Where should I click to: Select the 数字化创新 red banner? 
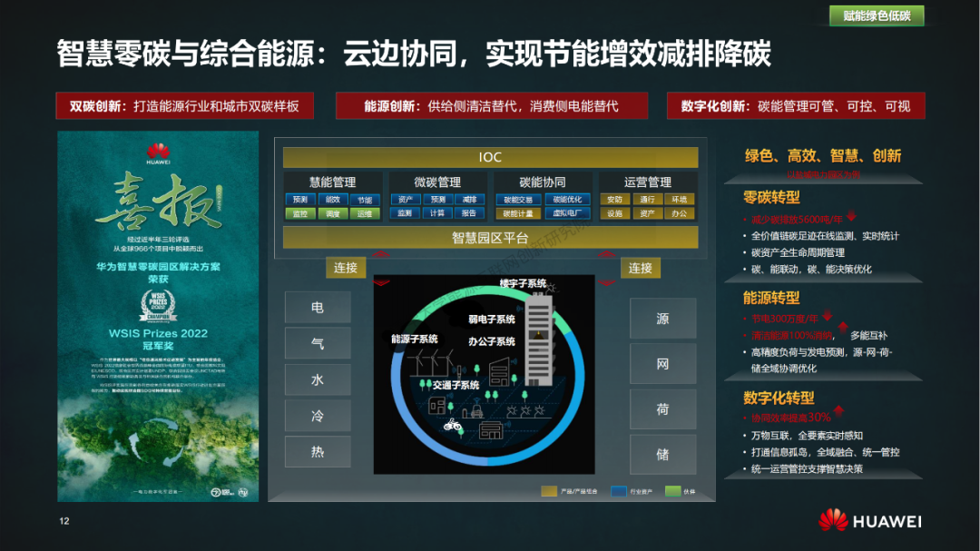click(796, 105)
